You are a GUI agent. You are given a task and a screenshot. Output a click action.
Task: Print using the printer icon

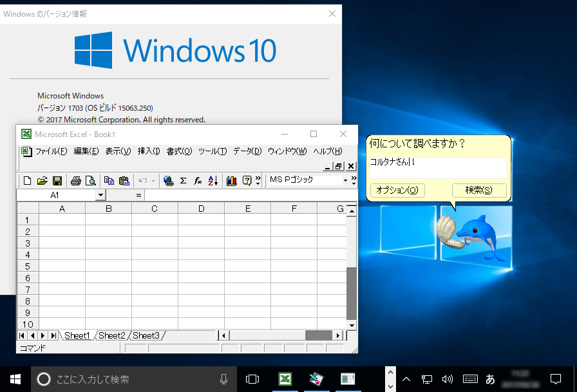pyautogui.click(x=76, y=181)
